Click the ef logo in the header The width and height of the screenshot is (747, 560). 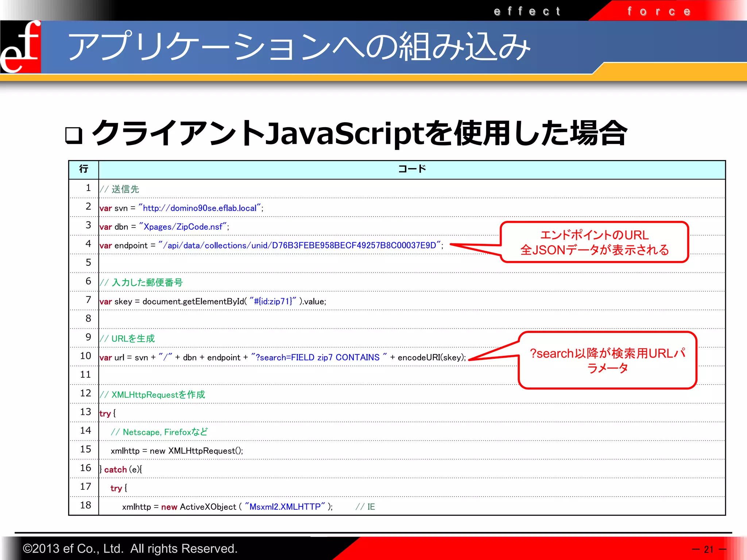coord(20,47)
